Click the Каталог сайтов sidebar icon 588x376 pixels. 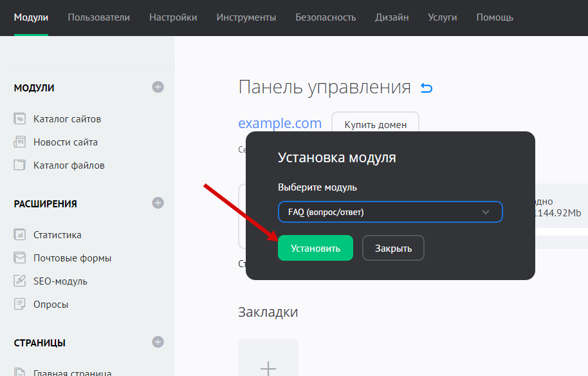point(20,119)
